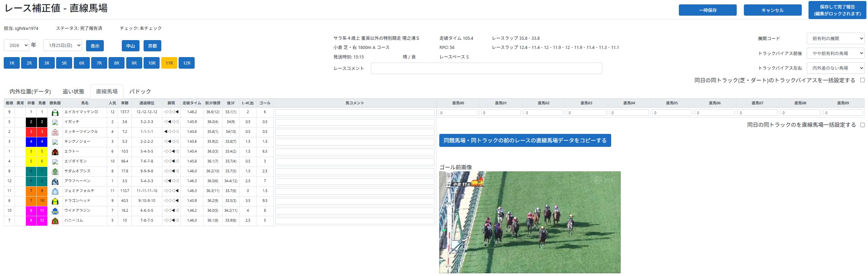The image size is (868, 276).
Task: Click jockey silks icon for エイカイマッケンロ
Action: (55, 113)
